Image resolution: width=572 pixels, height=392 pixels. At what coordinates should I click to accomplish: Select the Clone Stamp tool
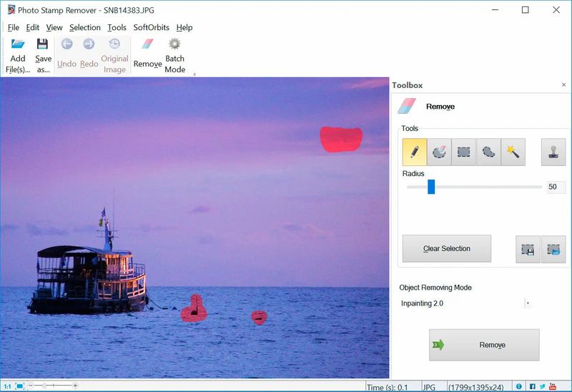tap(553, 152)
